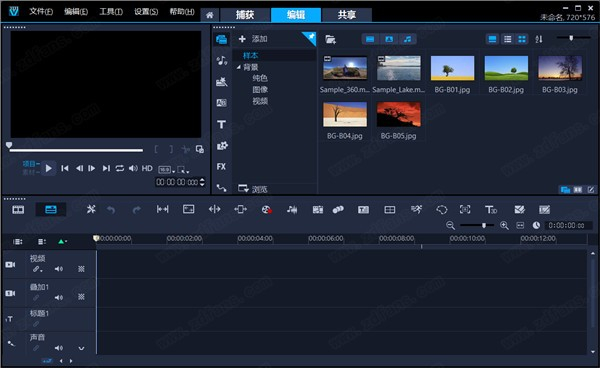Select the BG-B05.jpg thumbnail

(x=398, y=120)
